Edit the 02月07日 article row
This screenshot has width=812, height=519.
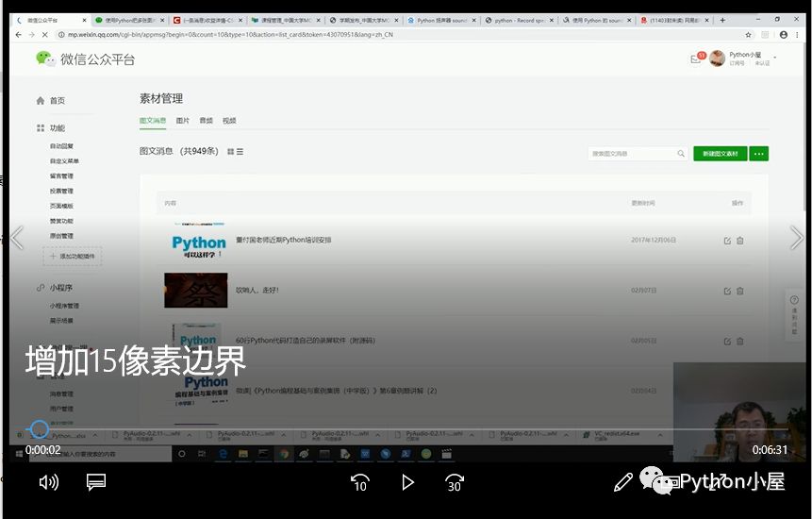tap(727, 291)
